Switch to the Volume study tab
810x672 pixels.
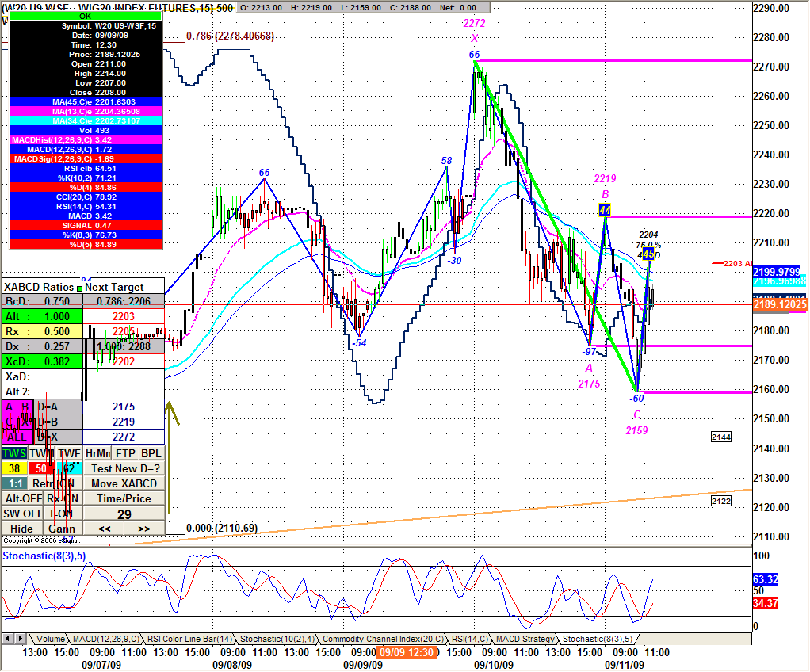click(50, 639)
